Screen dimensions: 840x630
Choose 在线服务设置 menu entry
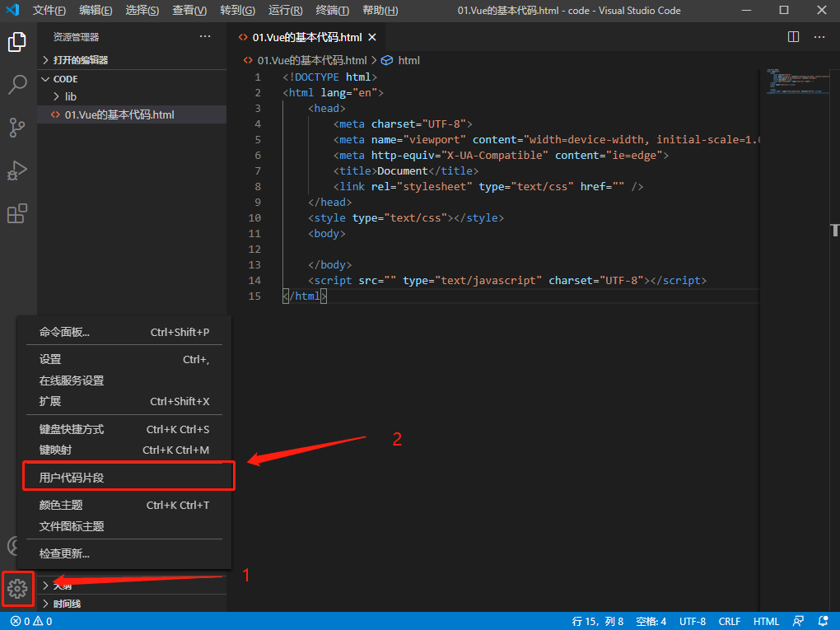click(124, 380)
